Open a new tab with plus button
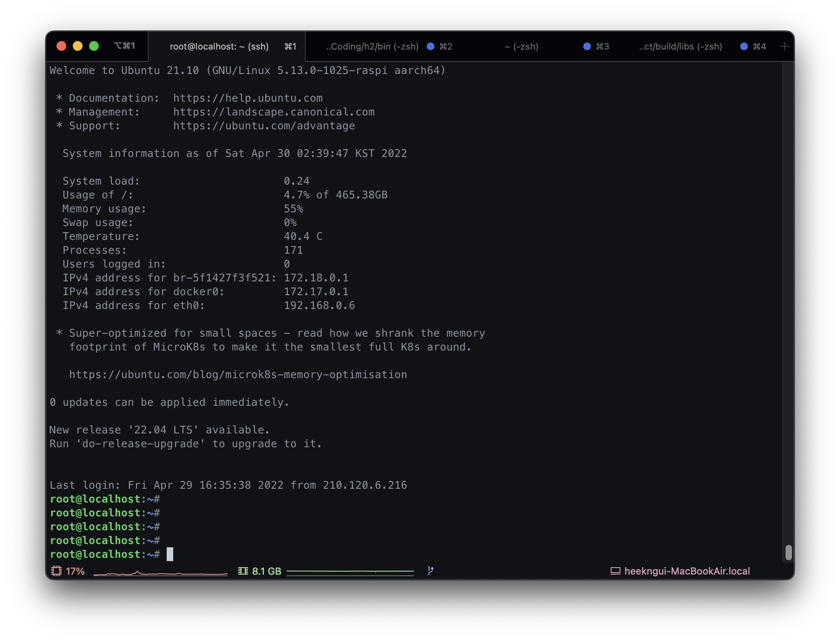 tap(784, 47)
